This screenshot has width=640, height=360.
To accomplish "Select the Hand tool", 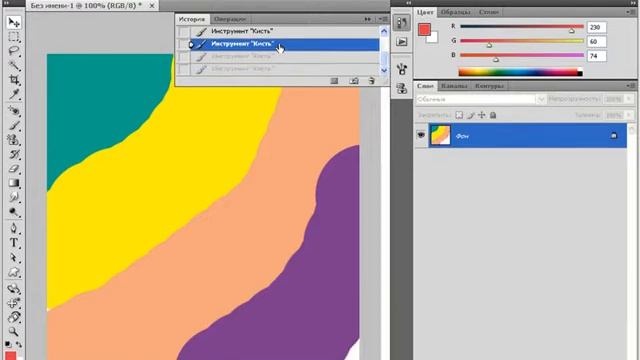I will (x=13, y=317).
